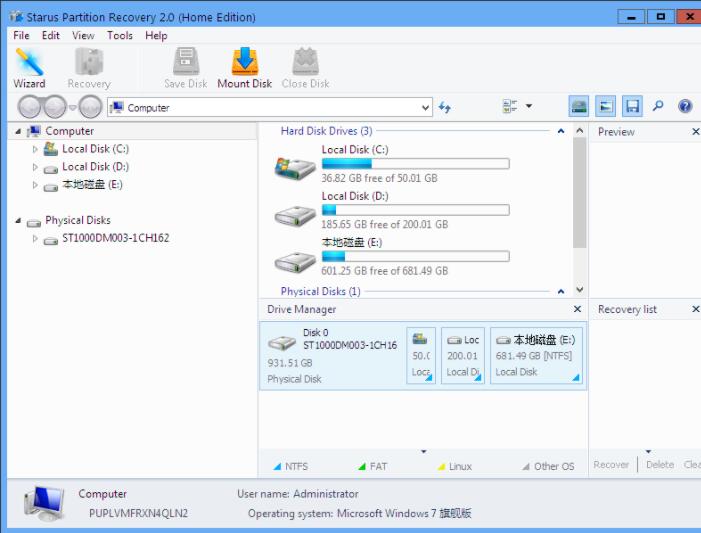Open the View menu
The image size is (701, 533).
click(83, 35)
